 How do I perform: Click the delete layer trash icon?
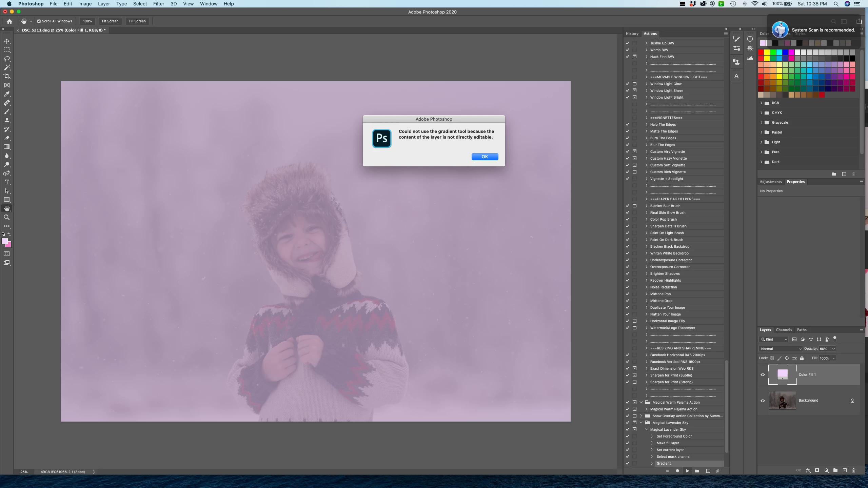(853, 470)
